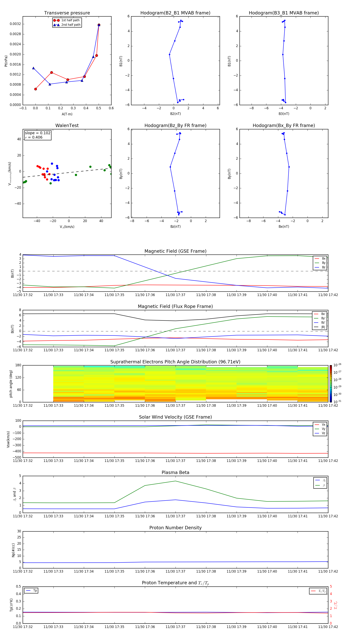Click the 'Magnetic Field (GSE Frame)' title
The image size is (351, 644).
pos(175,251)
